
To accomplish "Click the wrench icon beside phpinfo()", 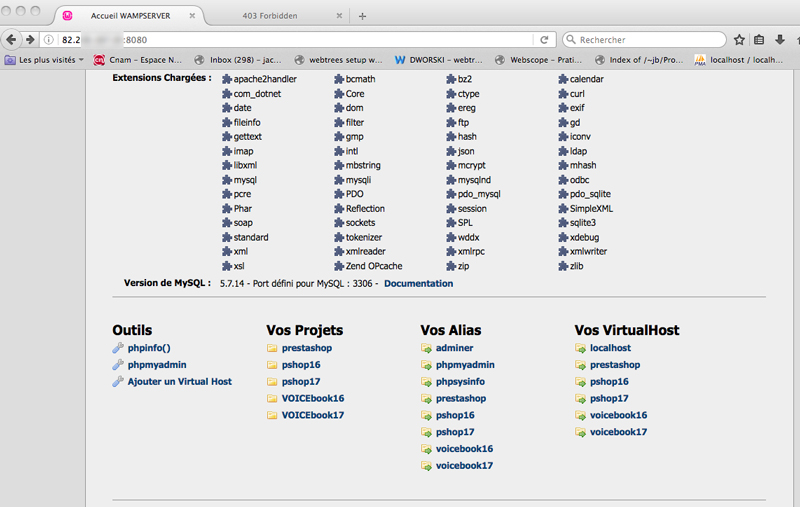I will [x=118, y=348].
